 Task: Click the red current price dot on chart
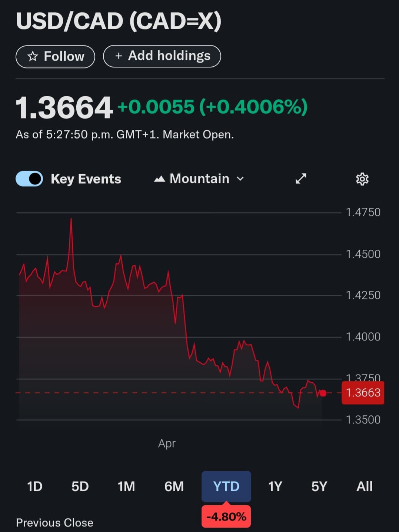(x=323, y=393)
